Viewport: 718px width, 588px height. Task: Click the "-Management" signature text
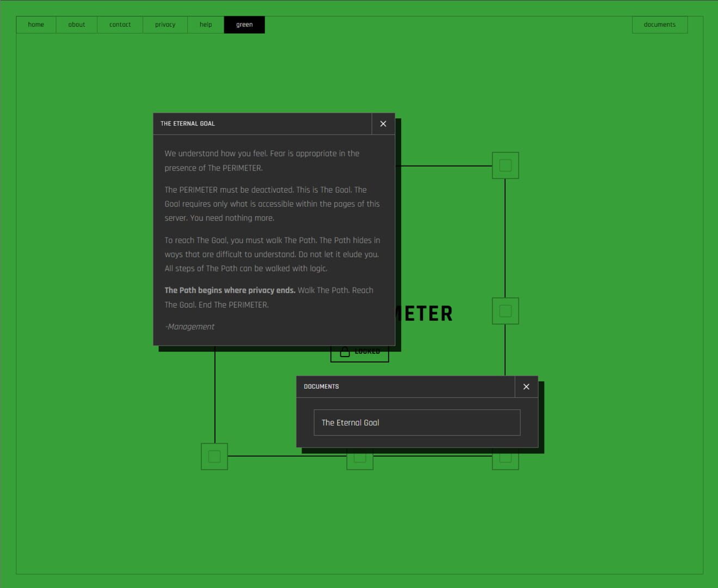tap(189, 327)
